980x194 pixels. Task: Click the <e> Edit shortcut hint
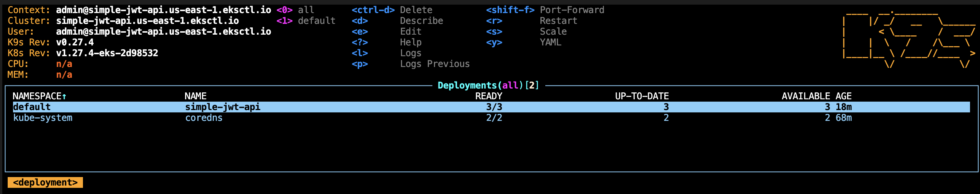tap(387, 32)
